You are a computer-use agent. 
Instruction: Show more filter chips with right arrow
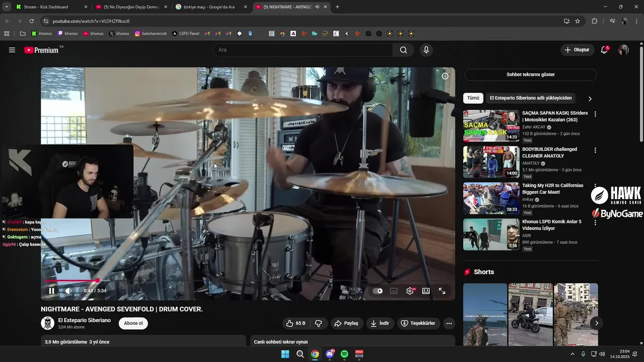point(590,99)
